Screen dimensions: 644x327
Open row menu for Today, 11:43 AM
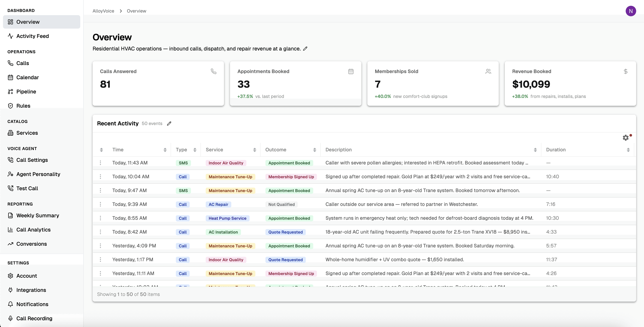[x=100, y=163]
